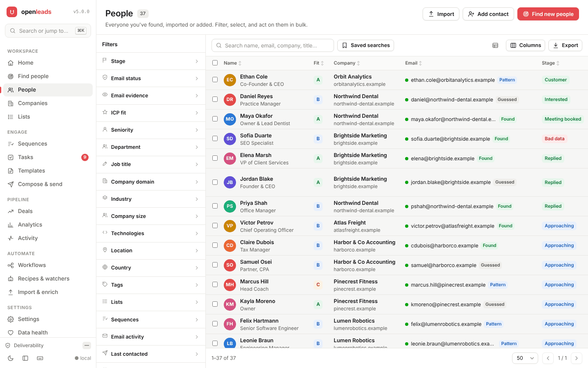Open Companies in sidebar
Viewport: 588px width, 368px height.
click(48, 103)
